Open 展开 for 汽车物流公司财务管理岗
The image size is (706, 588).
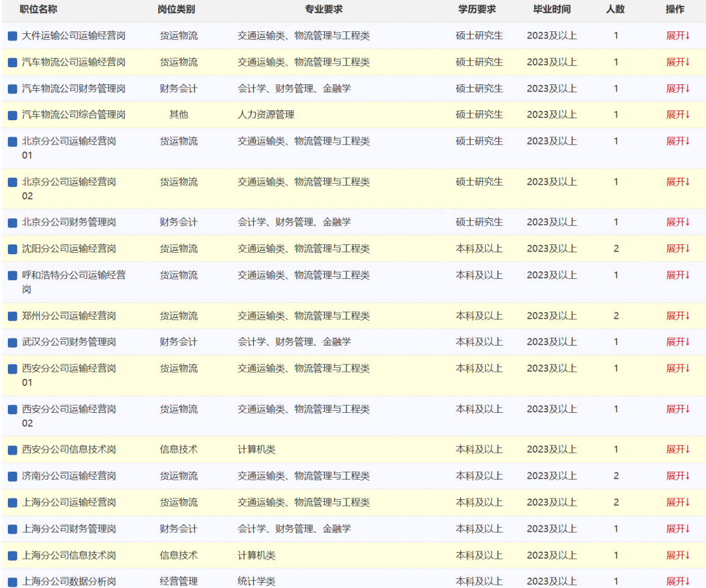(x=678, y=89)
